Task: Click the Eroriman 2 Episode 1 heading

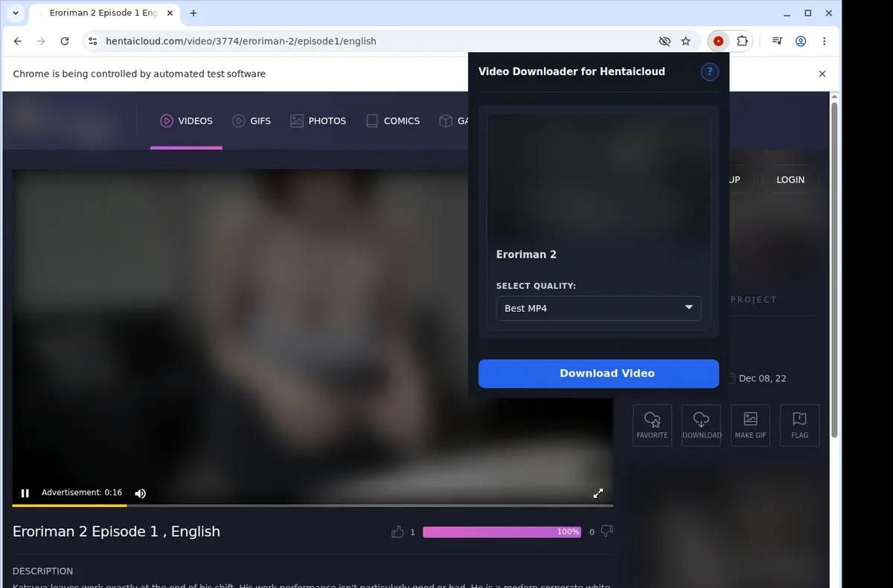Action: pos(116,531)
